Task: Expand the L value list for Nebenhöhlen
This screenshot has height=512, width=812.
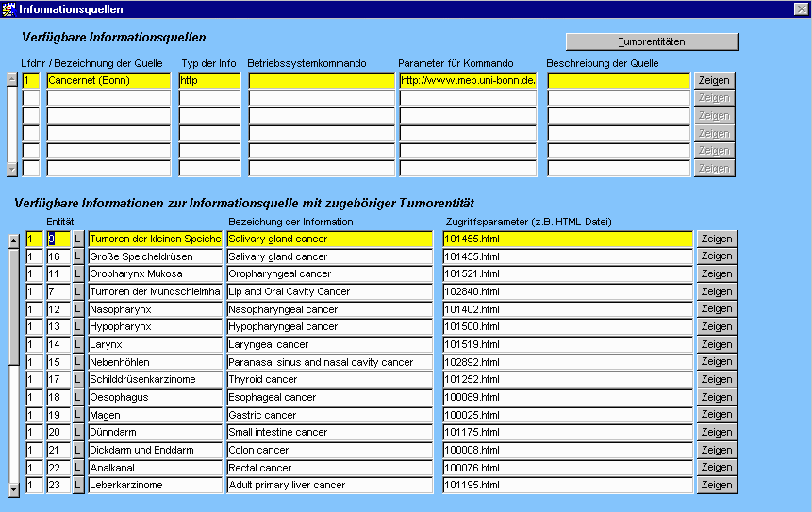Action: 78,362
